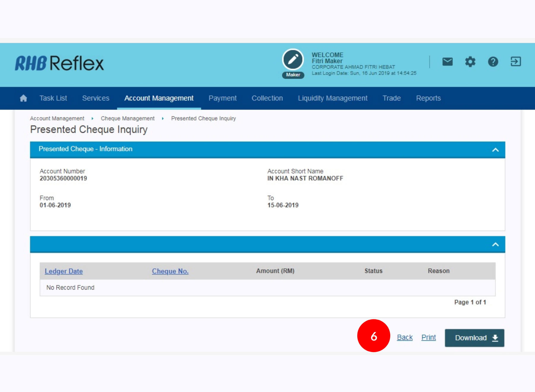Click the Maker pencil profile icon
The image size is (535, 392).
pos(293,60)
